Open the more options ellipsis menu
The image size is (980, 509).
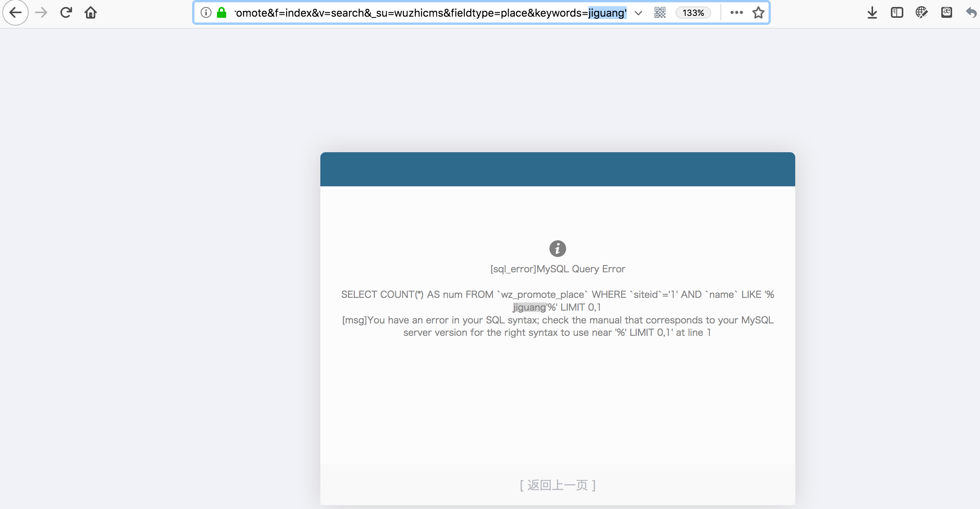click(736, 12)
